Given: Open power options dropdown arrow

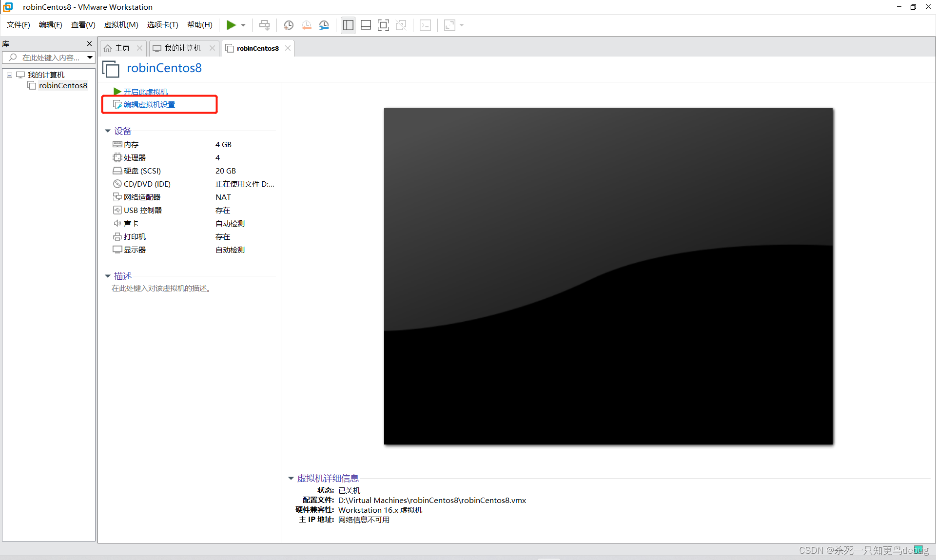Looking at the screenshot, I should click(243, 25).
